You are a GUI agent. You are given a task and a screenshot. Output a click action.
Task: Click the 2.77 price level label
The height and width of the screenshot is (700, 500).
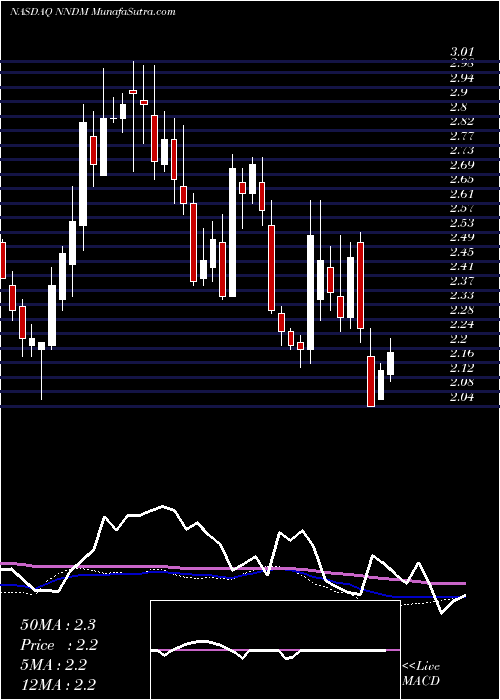[x=462, y=136]
